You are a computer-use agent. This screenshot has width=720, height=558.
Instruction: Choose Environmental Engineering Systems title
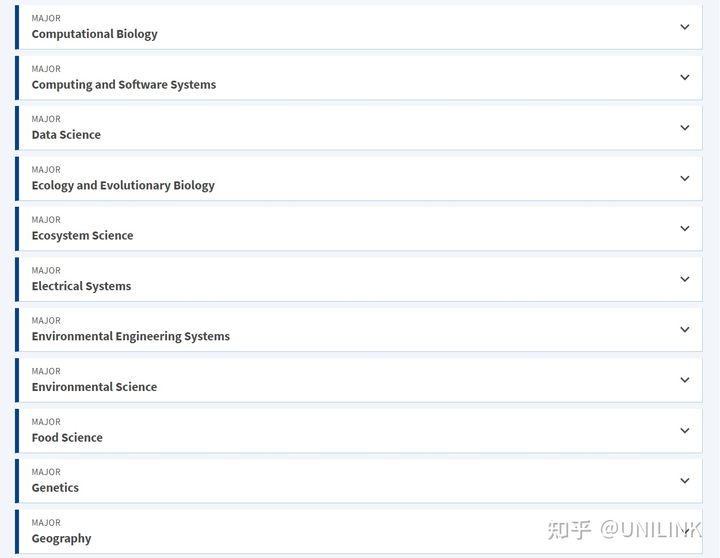[130, 336]
